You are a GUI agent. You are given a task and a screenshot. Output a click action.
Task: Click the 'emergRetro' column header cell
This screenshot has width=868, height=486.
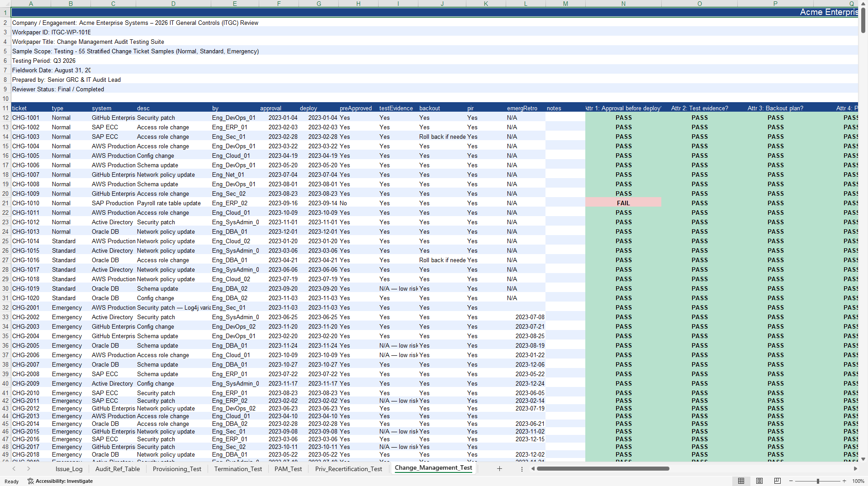tap(526, 108)
